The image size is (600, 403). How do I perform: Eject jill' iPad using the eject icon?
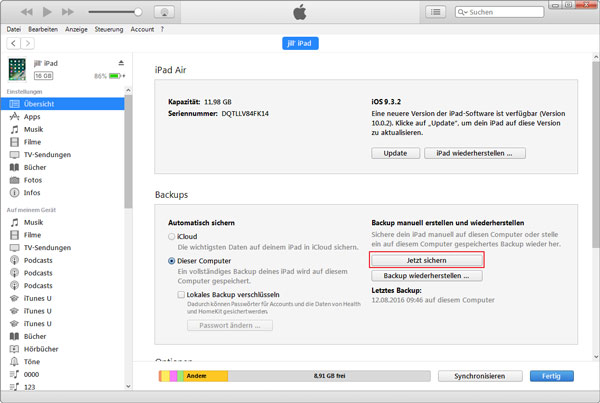[121, 63]
